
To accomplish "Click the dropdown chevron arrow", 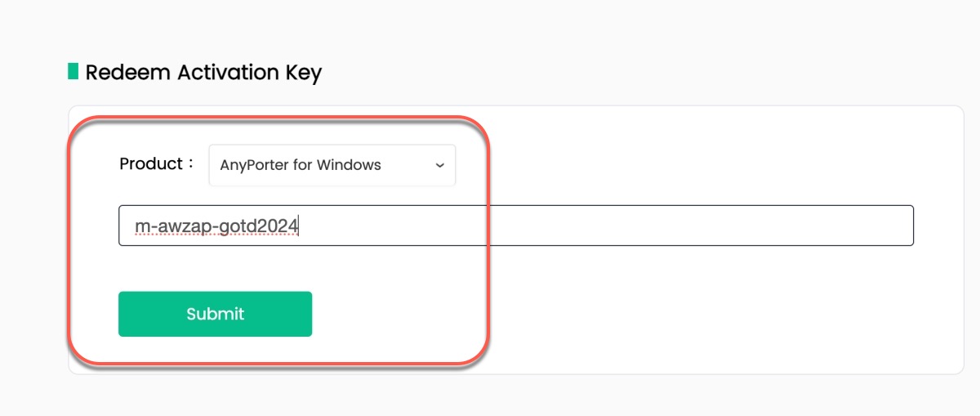I will (439, 165).
